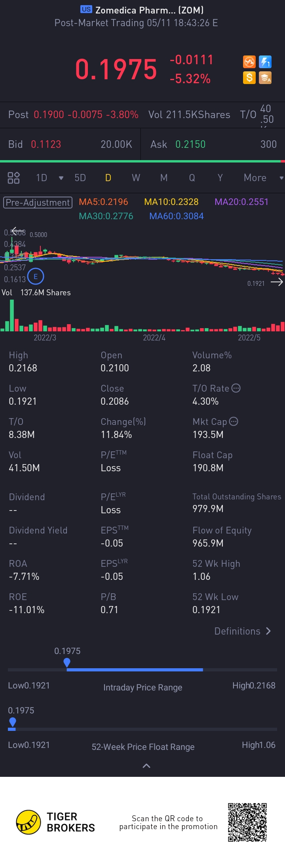Tap the info icon beside T/O Rate
285x868 pixels.
[x=236, y=388]
